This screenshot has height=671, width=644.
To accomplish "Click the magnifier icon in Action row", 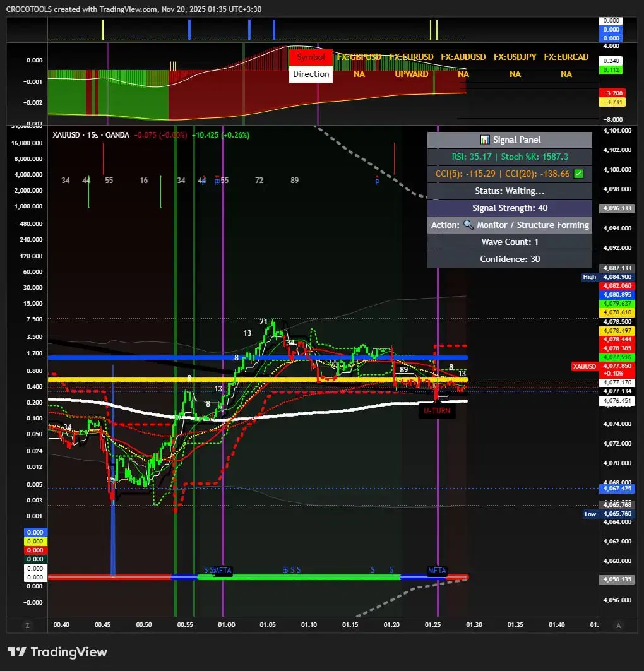I will click(468, 225).
